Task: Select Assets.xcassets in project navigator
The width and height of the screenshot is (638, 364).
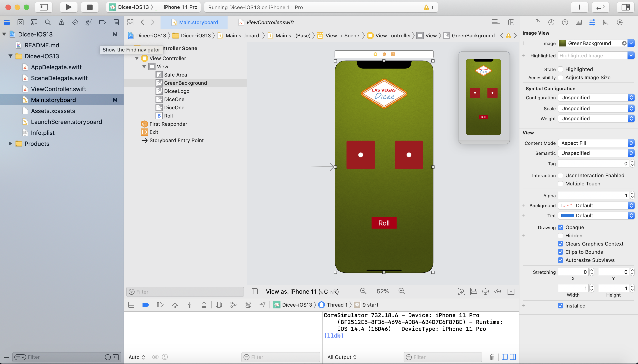Action: tap(53, 111)
